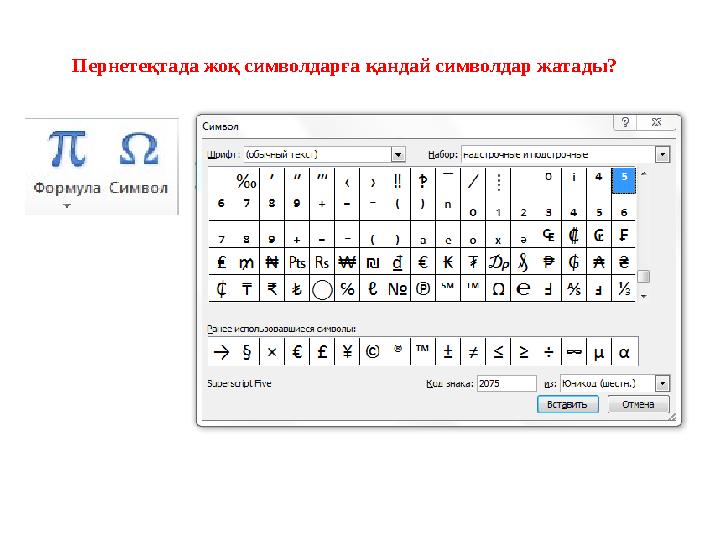Pick the less-or-equal ≤ recent symbol

[498, 352]
